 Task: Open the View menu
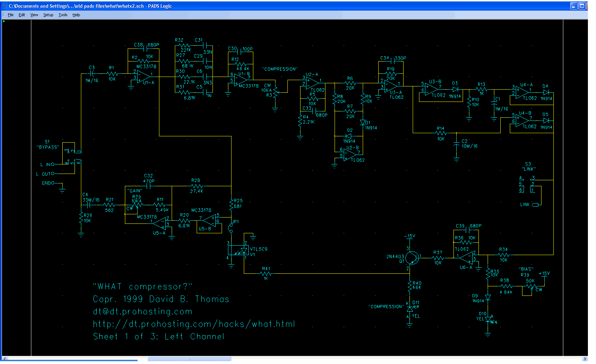tap(34, 15)
